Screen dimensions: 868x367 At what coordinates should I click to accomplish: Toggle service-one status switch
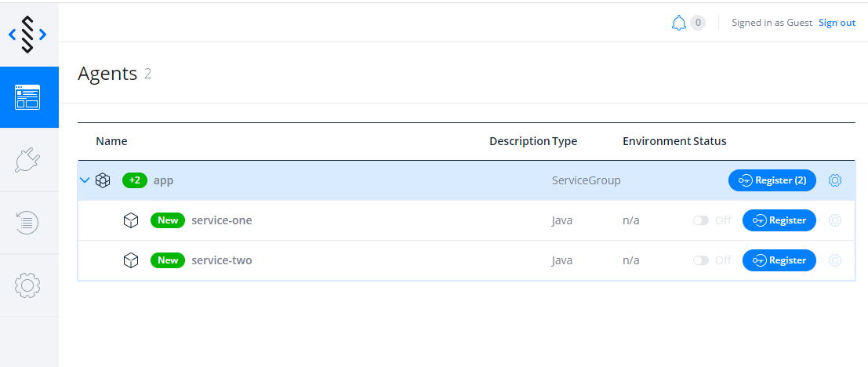coord(701,220)
